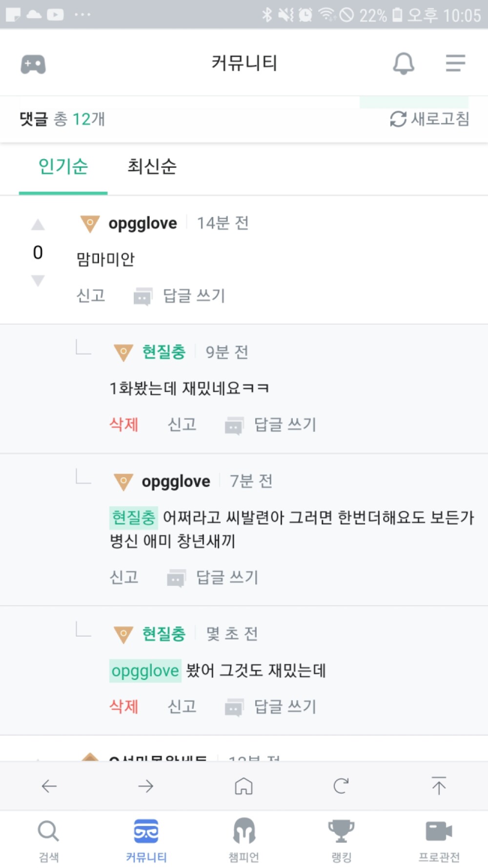
Task: Switch to the 최신순 tab
Action: point(152,166)
